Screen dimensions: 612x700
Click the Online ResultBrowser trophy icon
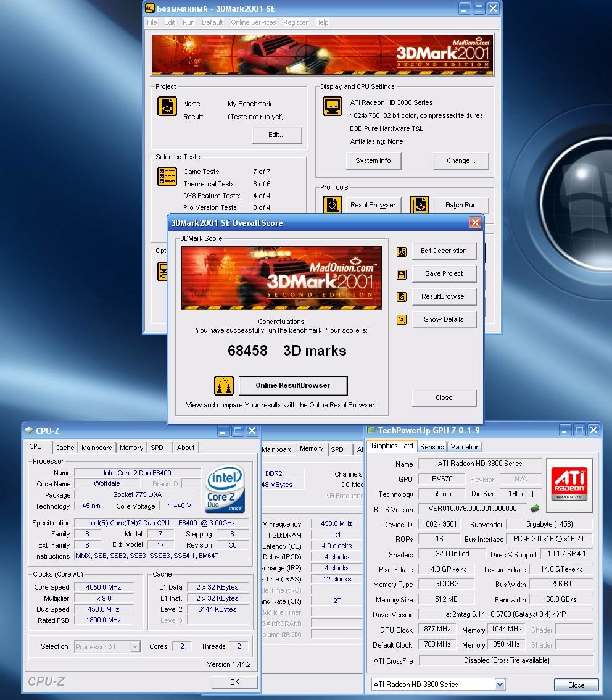(224, 386)
